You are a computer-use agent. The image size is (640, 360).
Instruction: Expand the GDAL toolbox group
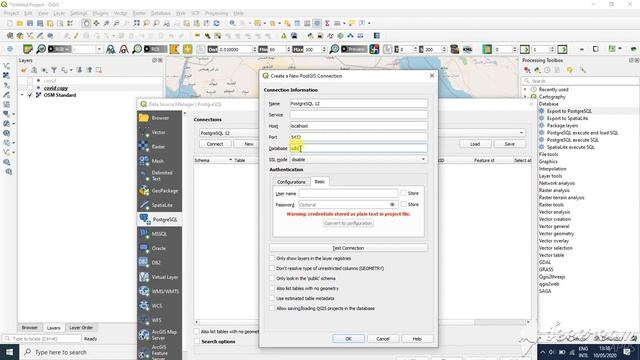[x=545, y=262]
